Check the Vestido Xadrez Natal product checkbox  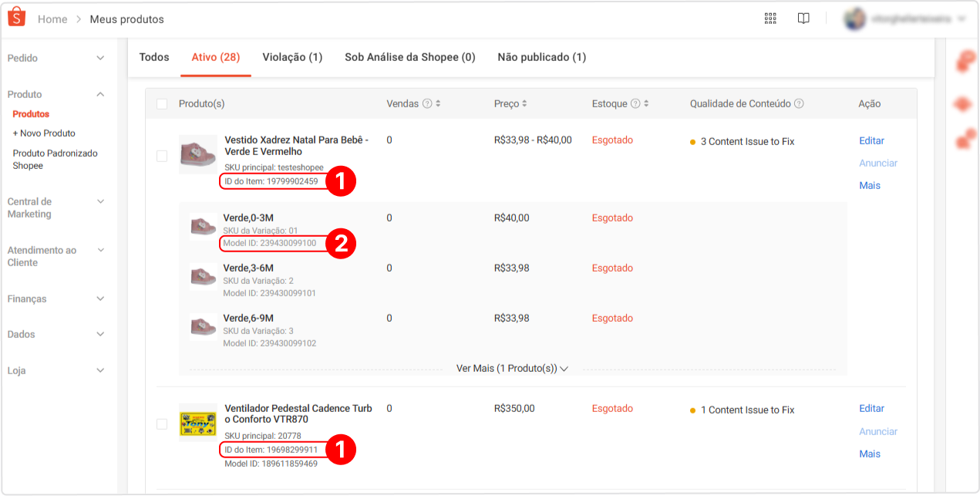(x=162, y=156)
